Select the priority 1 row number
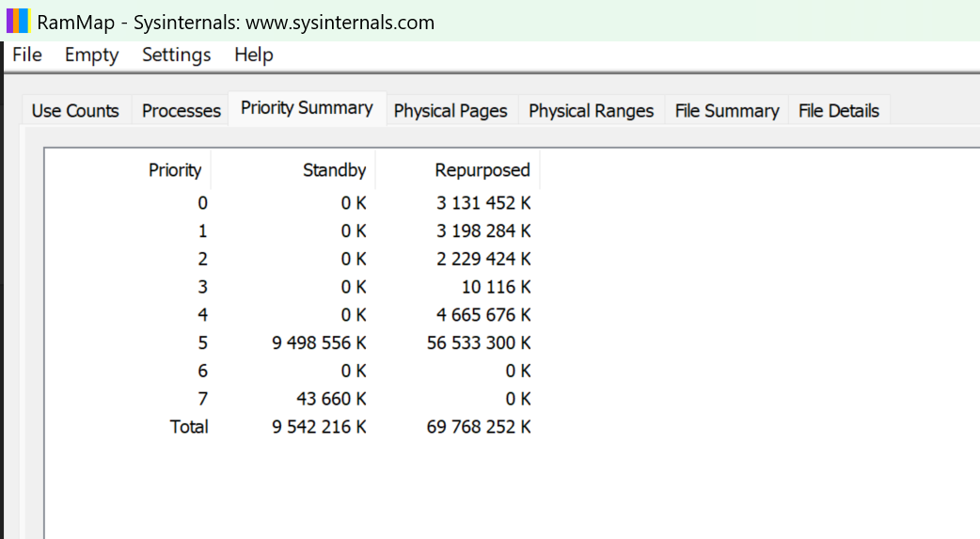The image size is (980, 539). (202, 231)
